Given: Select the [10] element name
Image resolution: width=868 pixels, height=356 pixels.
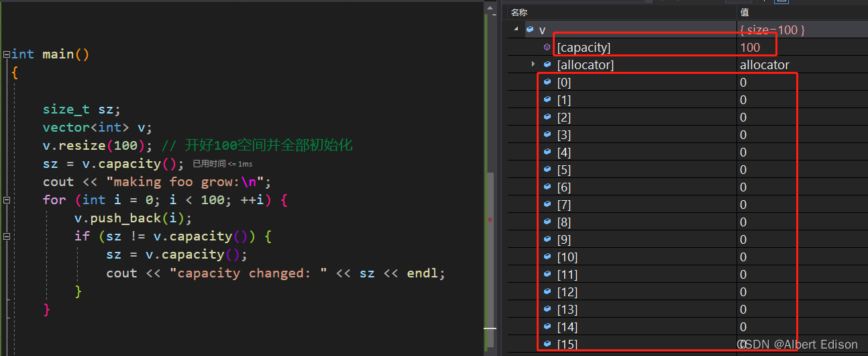Looking at the screenshot, I should [x=567, y=257].
